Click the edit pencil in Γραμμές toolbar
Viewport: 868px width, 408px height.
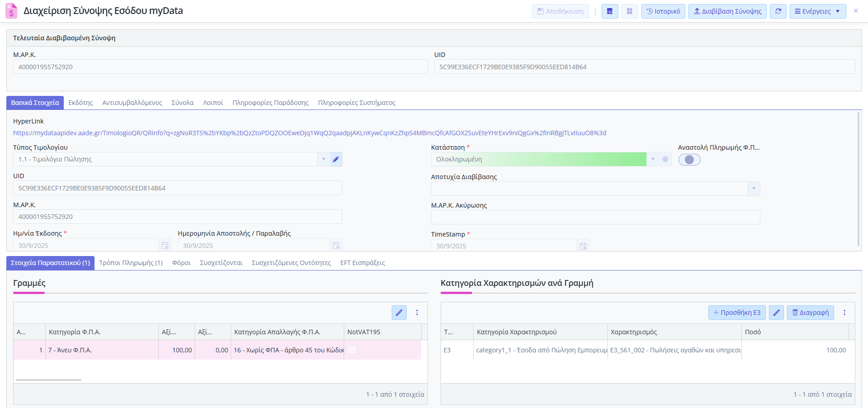(399, 313)
